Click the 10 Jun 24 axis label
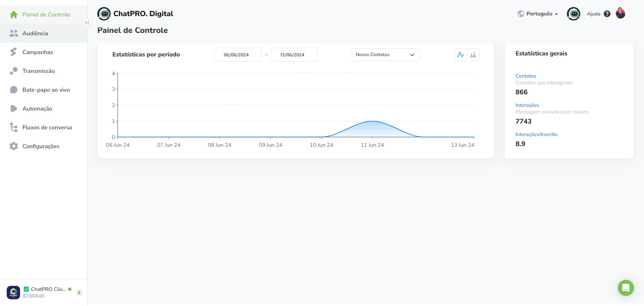 [x=321, y=145]
